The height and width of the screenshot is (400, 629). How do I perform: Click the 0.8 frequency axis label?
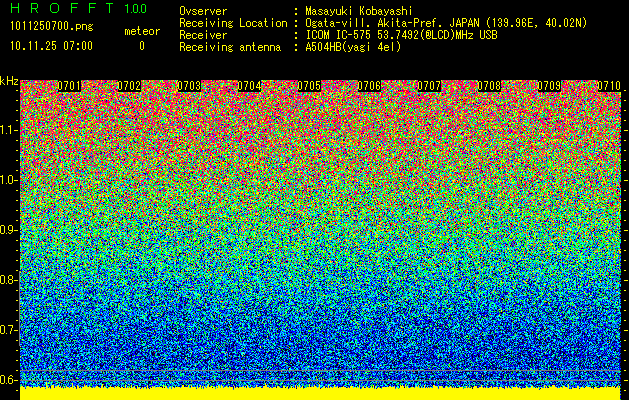click(9, 280)
